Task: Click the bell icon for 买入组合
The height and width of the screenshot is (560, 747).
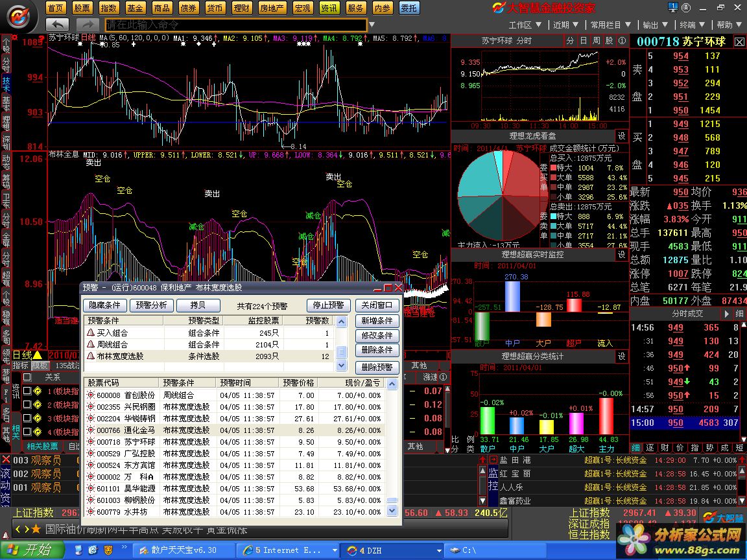Action: point(91,332)
